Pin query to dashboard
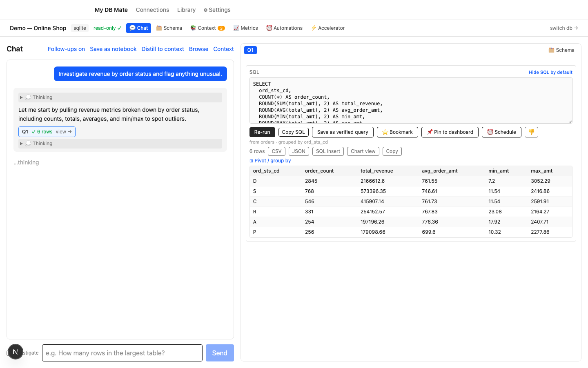The image size is (588, 368). 450,132
